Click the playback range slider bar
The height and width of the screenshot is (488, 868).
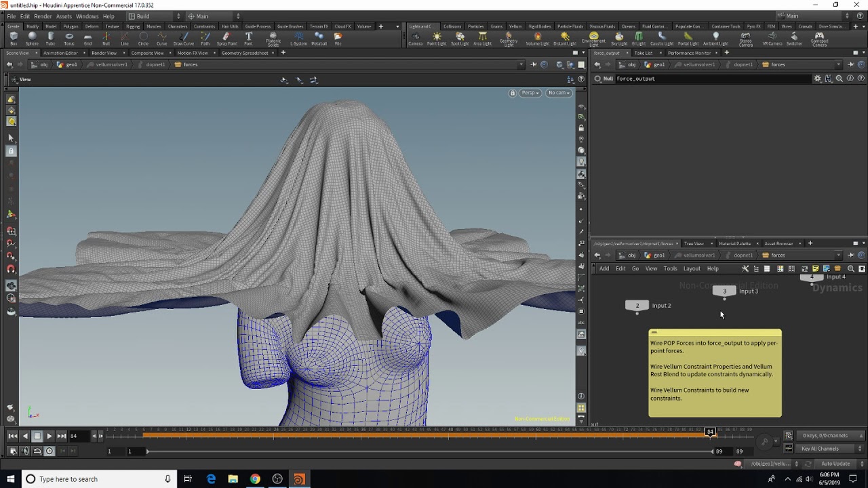point(429,451)
